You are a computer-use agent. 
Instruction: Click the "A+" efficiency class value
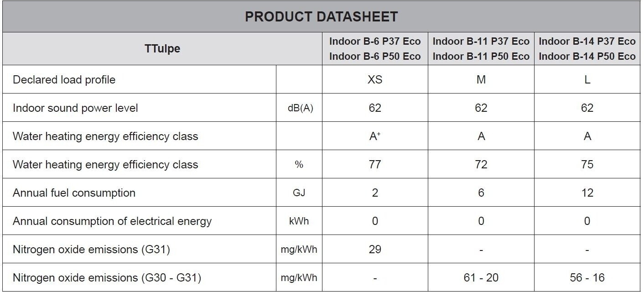tap(375, 136)
